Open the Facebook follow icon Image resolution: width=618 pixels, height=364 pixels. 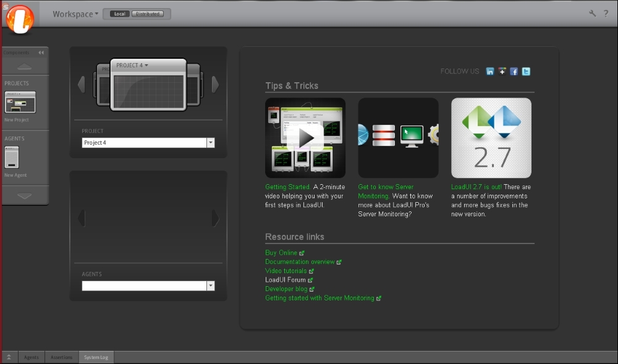pyautogui.click(x=514, y=71)
